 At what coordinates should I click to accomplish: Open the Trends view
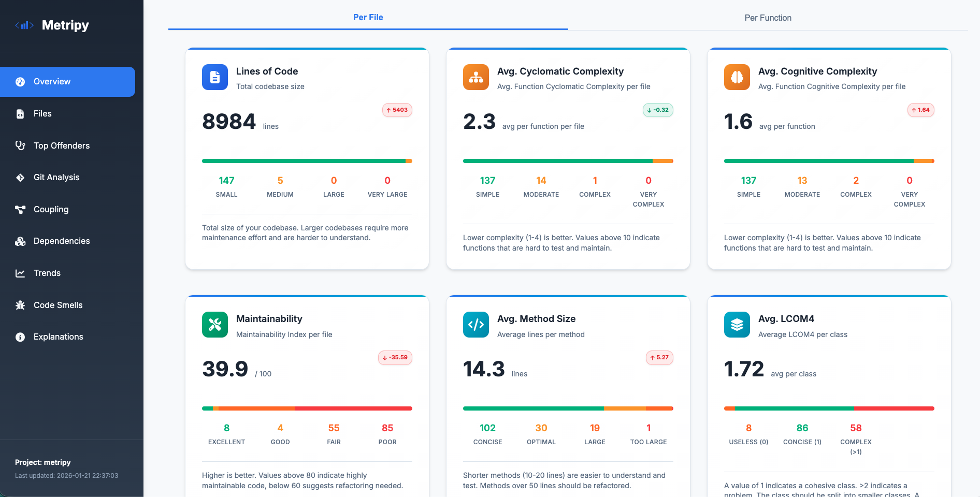[47, 273]
